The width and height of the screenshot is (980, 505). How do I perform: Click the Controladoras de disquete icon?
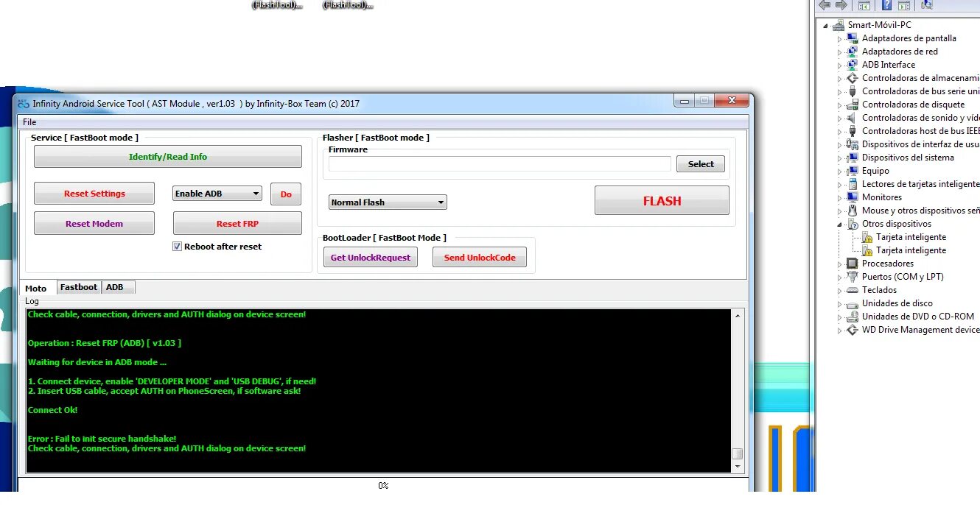coord(853,105)
